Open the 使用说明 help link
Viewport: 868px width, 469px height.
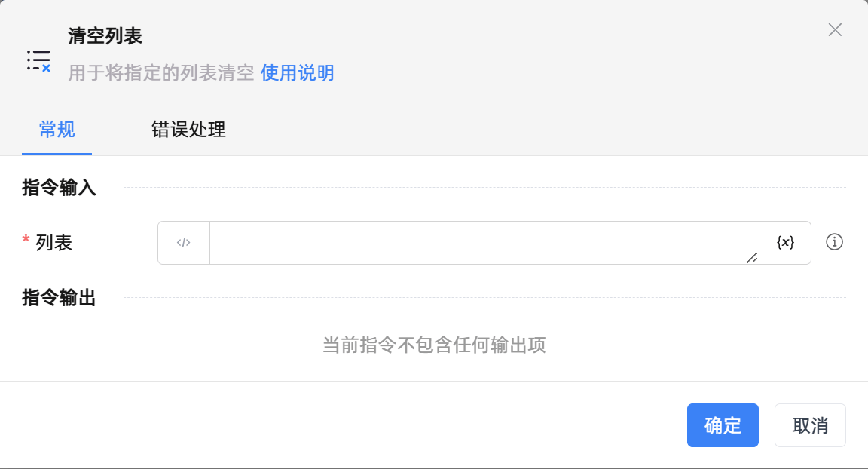click(x=298, y=73)
